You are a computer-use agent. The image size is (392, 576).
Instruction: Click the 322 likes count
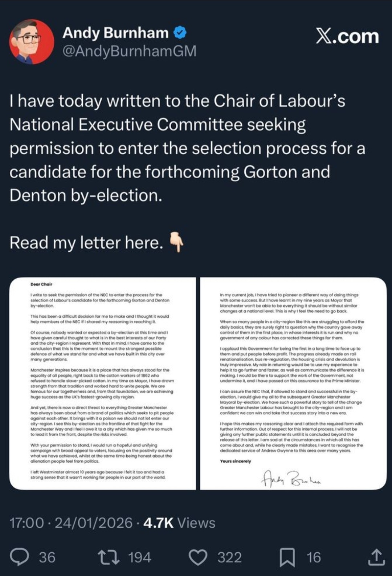229,557
